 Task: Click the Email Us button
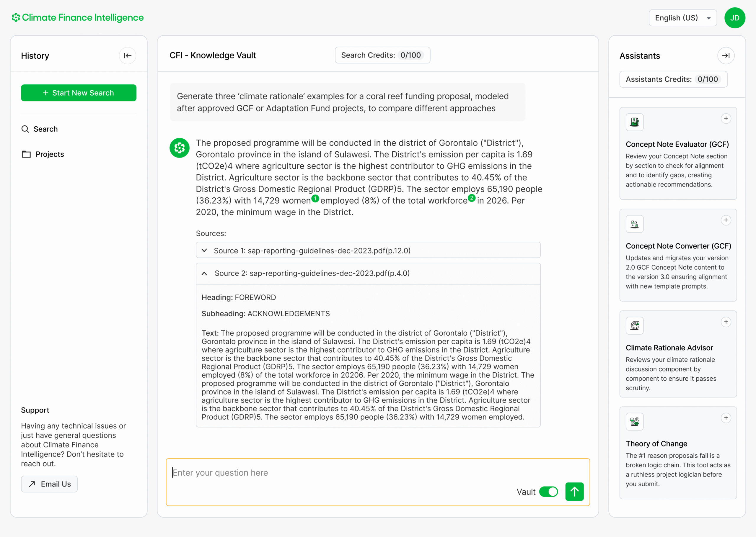point(49,484)
